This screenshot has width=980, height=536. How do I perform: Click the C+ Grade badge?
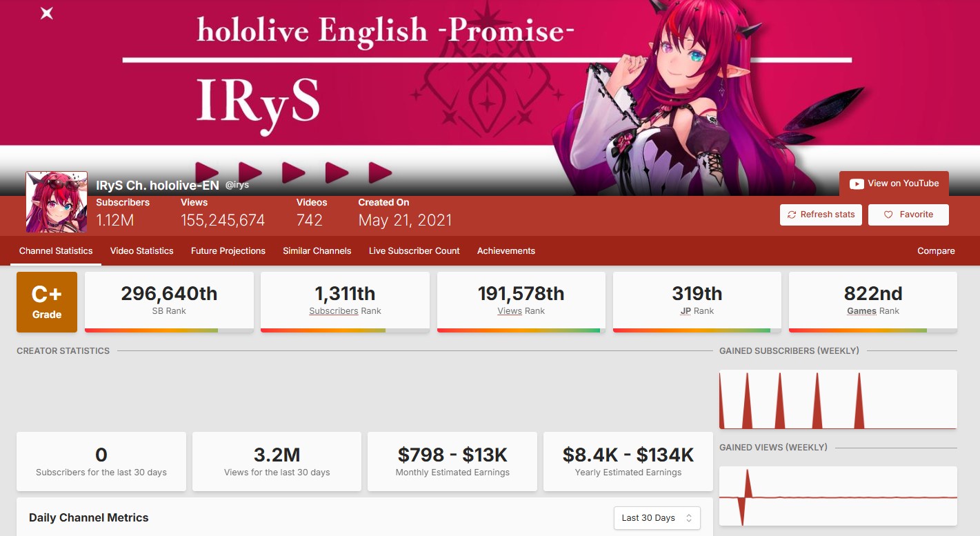pyautogui.click(x=47, y=302)
